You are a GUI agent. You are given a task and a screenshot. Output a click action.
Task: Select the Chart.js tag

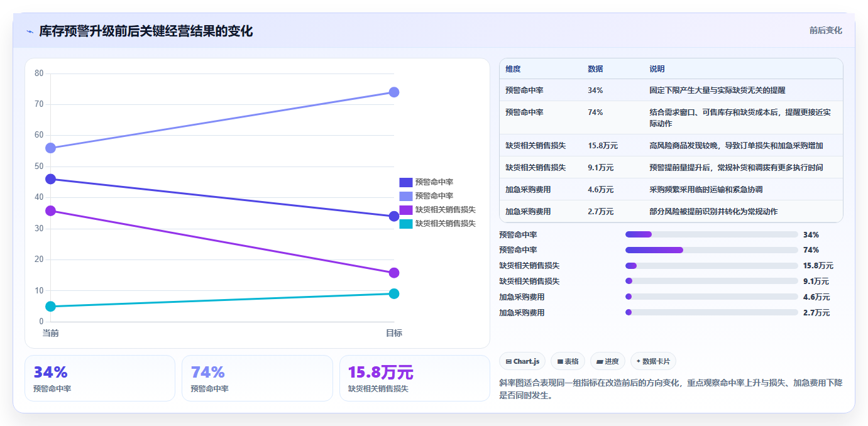click(x=522, y=361)
